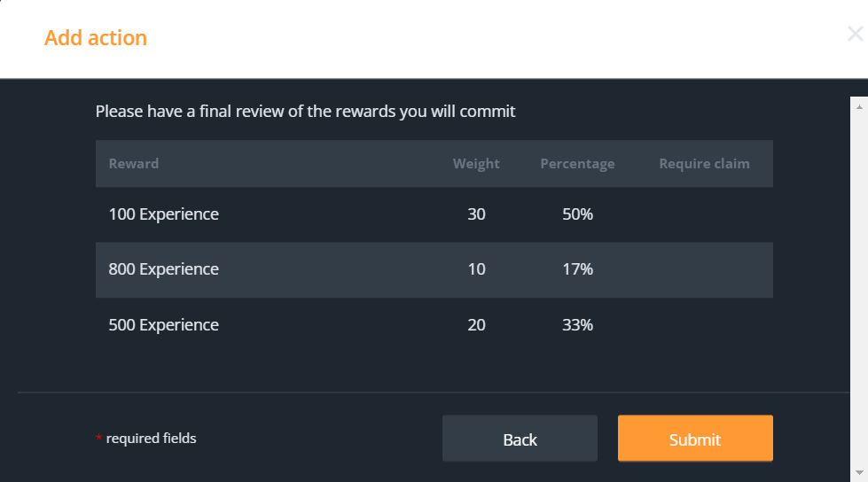
Task: Click the 50% percentage cell
Action: 577,214
